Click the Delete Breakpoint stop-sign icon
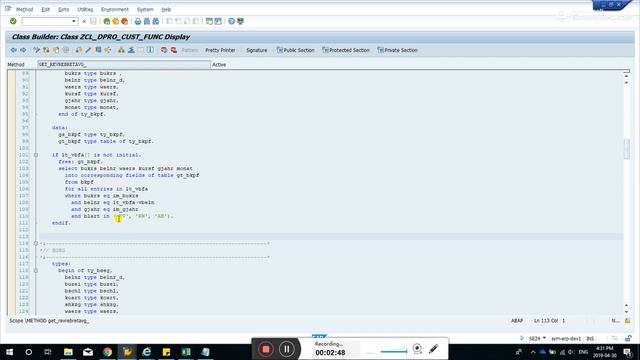This screenshot has height=360, width=640. [x=174, y=50]
